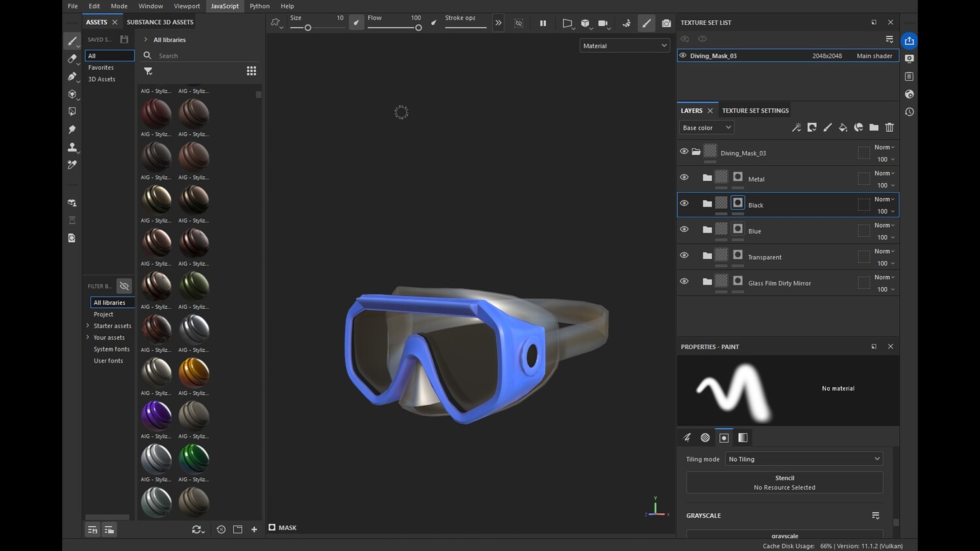Select the Material picker eyedropper tool
Image resolution: width=980 pixels, height=551 pixels.
coord(72,165)
